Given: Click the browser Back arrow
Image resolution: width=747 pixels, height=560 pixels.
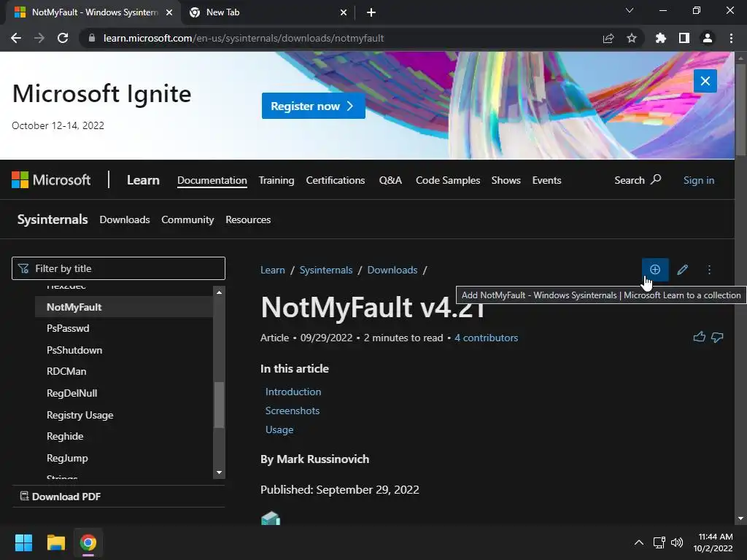Looking at the screenshot, I should click(16, 38).
